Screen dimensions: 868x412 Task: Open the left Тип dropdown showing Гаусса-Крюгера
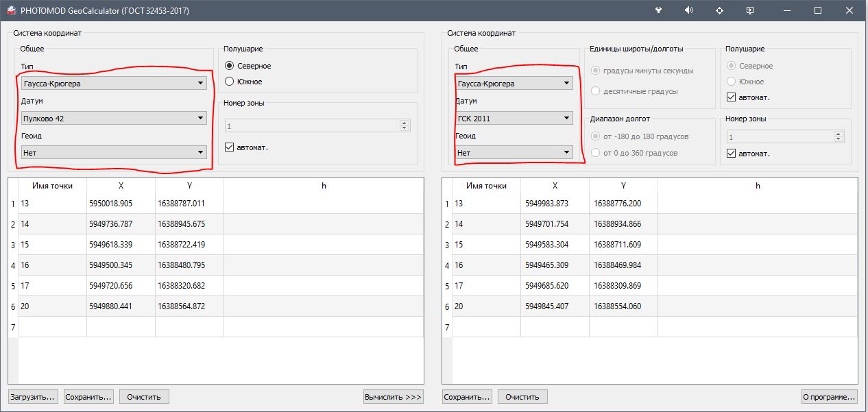pos(114,84)
